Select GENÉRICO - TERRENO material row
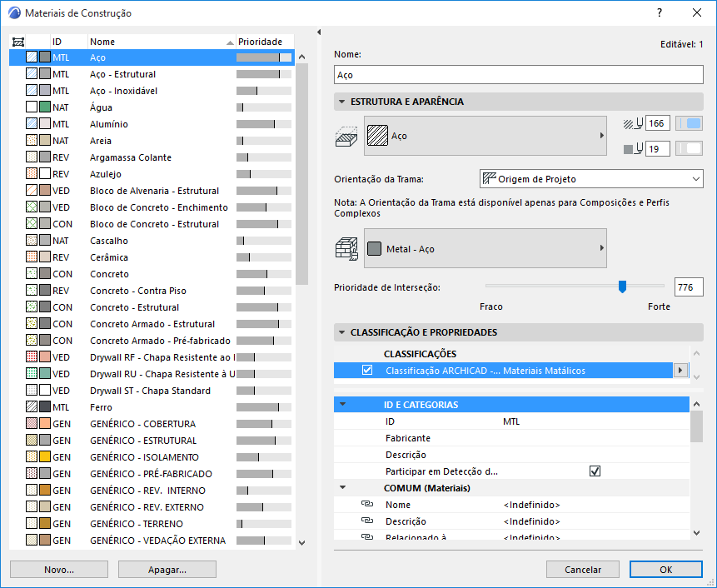This screenshot has height=588, width=717. [152, 524]
